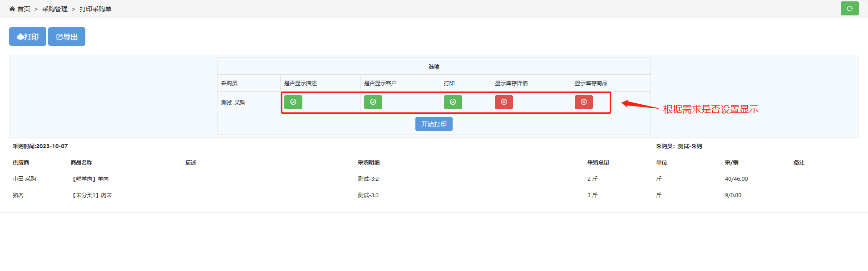This screenshot has width=868, height=271.
Task: Click the 采购总量 column header
Action: (598, 163)
